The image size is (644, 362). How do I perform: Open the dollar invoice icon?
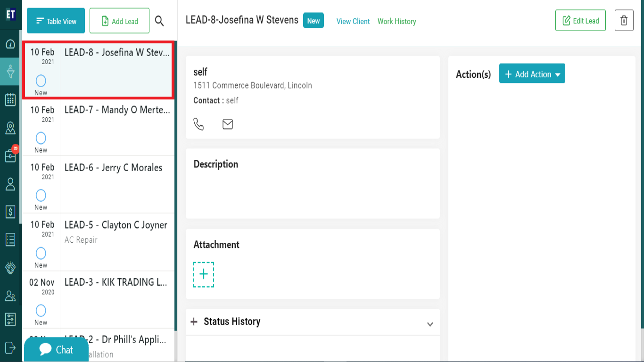(x=10, y=212)
